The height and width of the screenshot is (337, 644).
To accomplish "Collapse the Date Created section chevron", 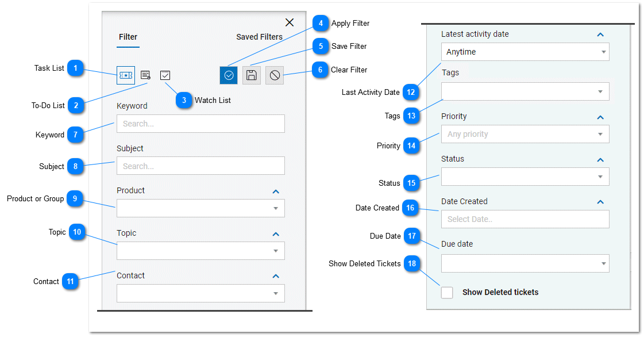I will [x=600, y=202].
